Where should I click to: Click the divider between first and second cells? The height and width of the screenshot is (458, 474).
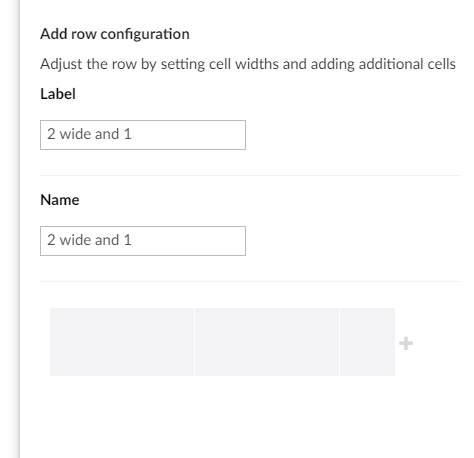tap(194, 342)
